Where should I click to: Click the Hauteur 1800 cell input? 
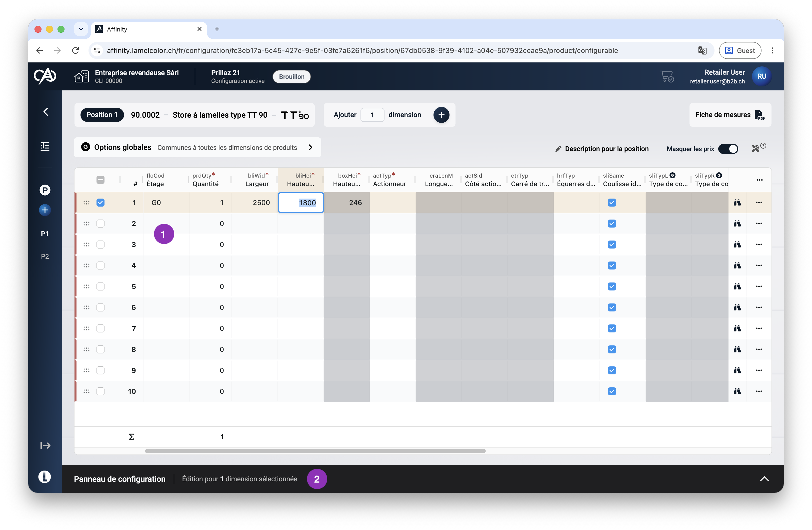click(x=301, y=203)
